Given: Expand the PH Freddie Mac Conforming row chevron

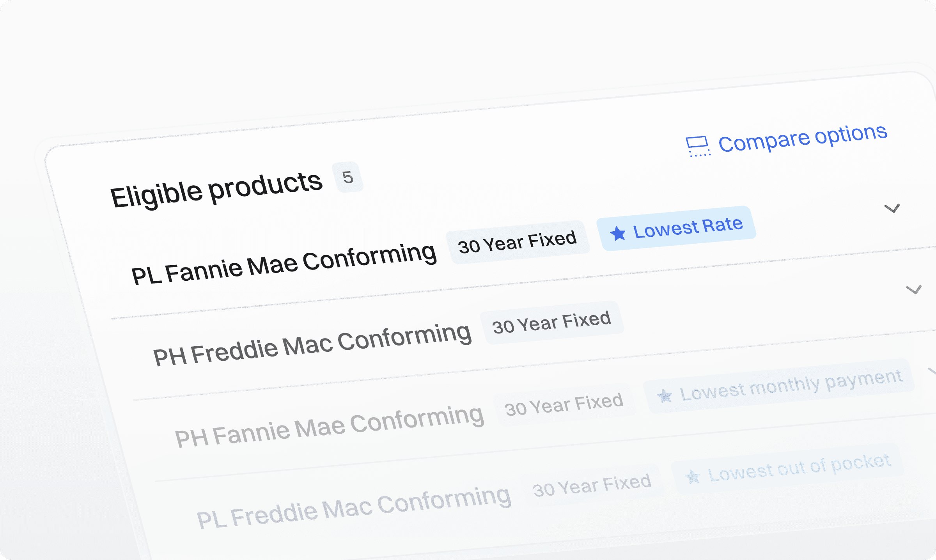Looking at the screenshot, I should [913, 289].
